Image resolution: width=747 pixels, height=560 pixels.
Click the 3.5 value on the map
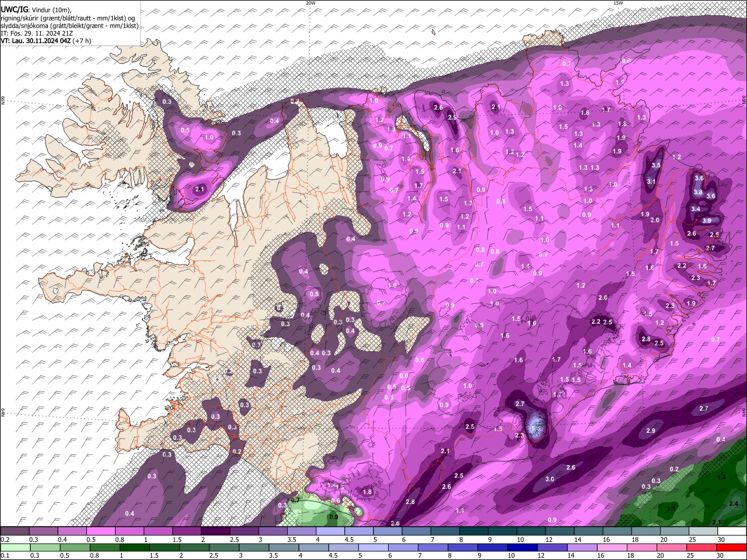[656, 165]
